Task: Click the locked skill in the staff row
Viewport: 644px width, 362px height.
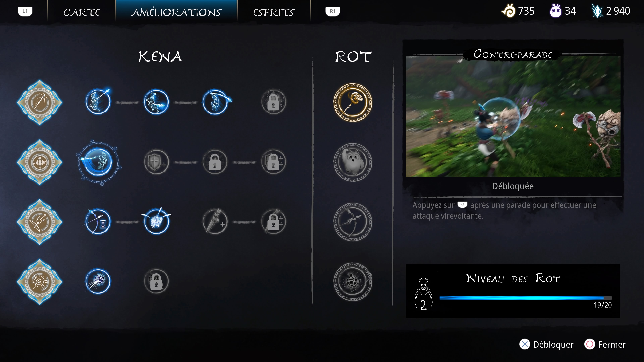Action: [x=274, y=102]
